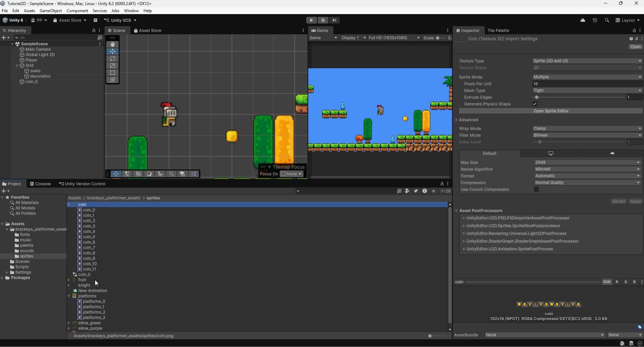Screen dimensions: 644x347
Task: Click the Open Sprite Editor button
Action: pos(551,111)
